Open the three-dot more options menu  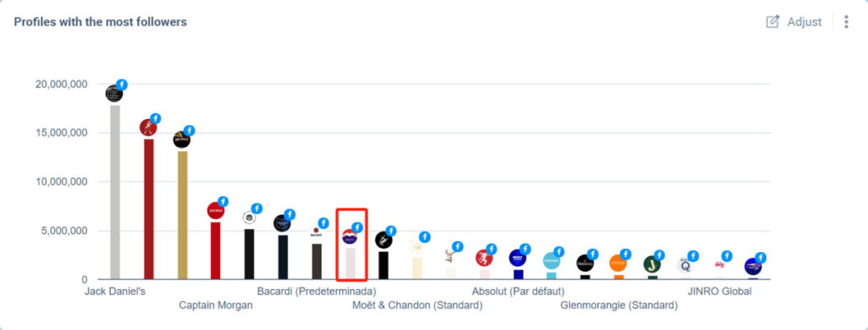pos(845,22)
